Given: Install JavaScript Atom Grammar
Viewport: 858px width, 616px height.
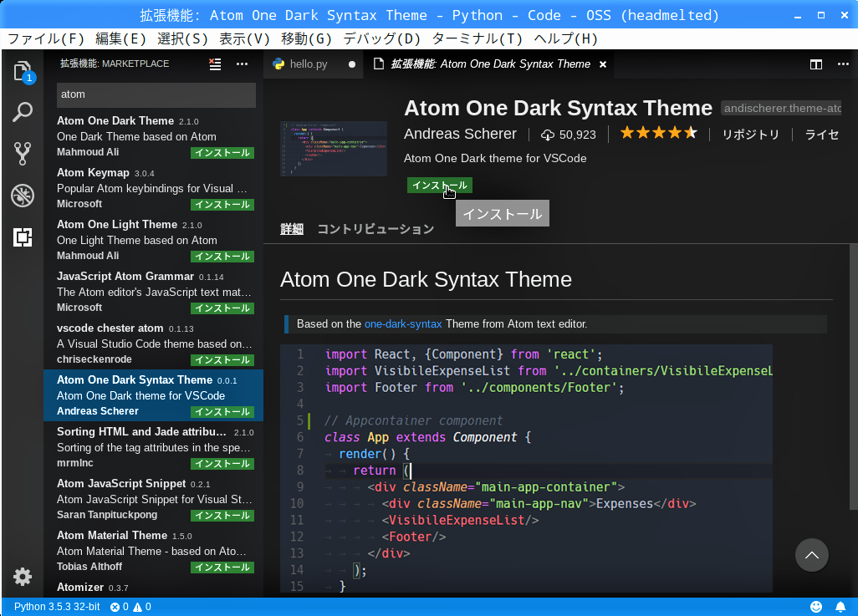Looking at the screenshot, I should (222, 308).
